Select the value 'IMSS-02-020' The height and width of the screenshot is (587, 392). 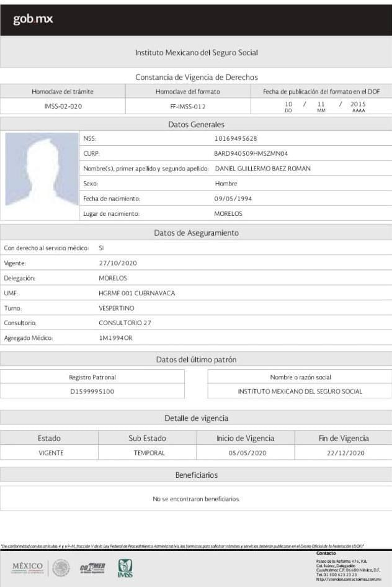[x=63, y=106]
